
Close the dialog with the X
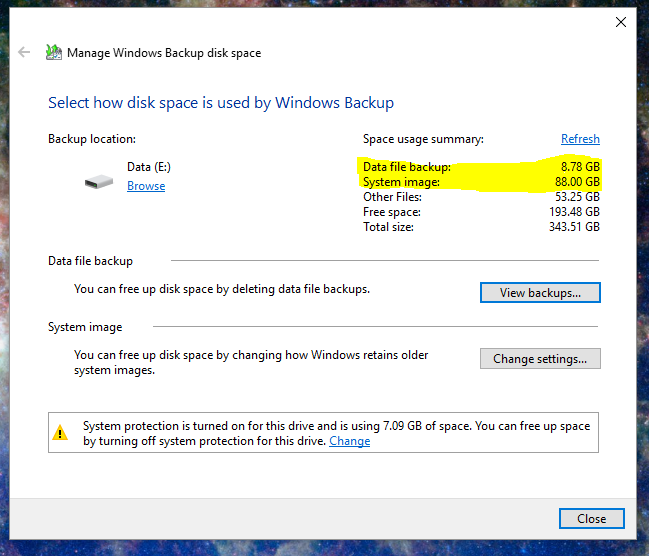tap(620, 22)
